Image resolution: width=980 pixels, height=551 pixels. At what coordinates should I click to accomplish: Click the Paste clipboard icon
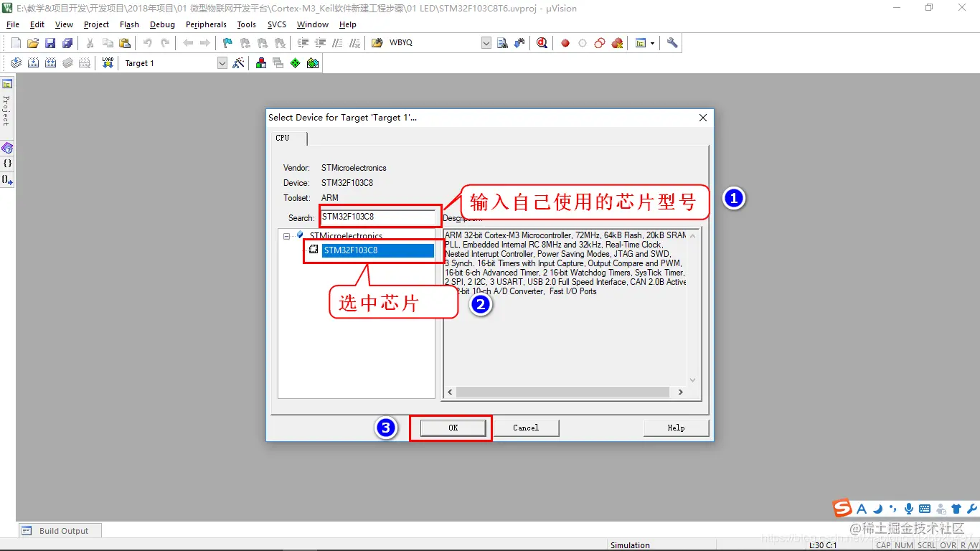point(125,43)
